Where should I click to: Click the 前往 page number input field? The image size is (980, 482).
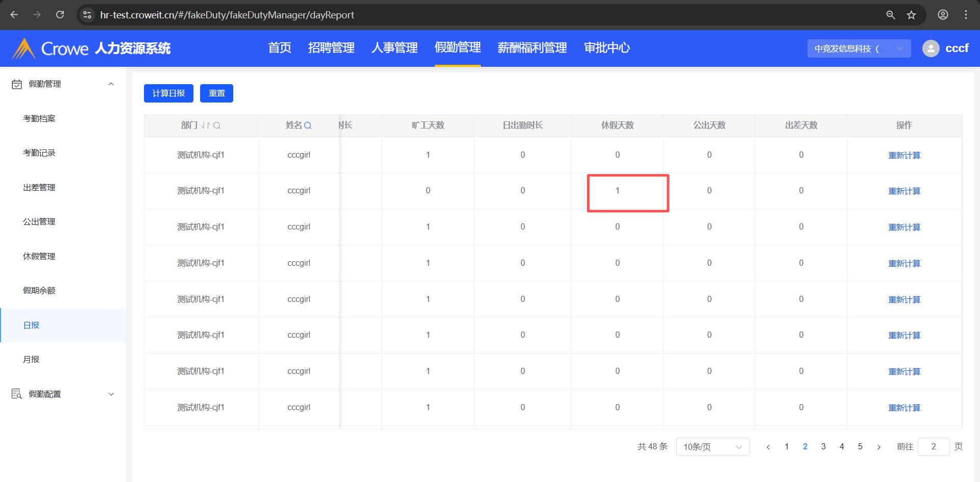pyautogui.click(x=933, y=447)
